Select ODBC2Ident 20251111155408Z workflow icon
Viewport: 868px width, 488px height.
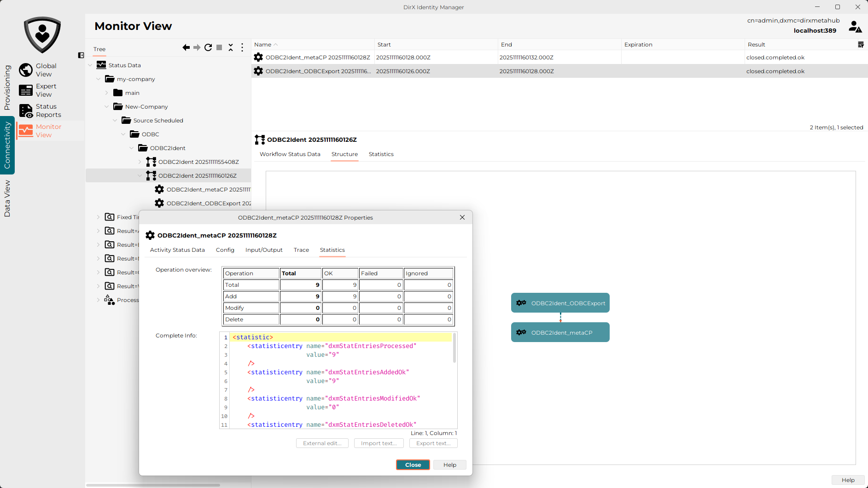pyautogui.click(x=151, y=162)
